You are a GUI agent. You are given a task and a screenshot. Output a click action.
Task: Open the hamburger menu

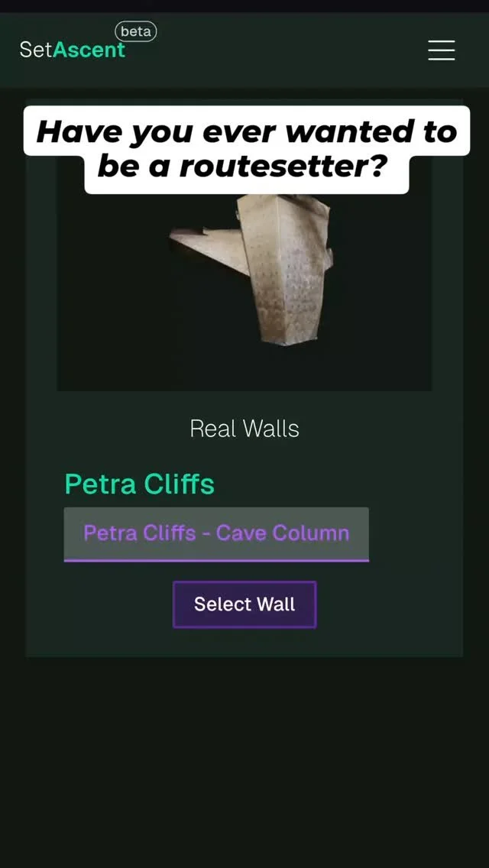(442, 50)
